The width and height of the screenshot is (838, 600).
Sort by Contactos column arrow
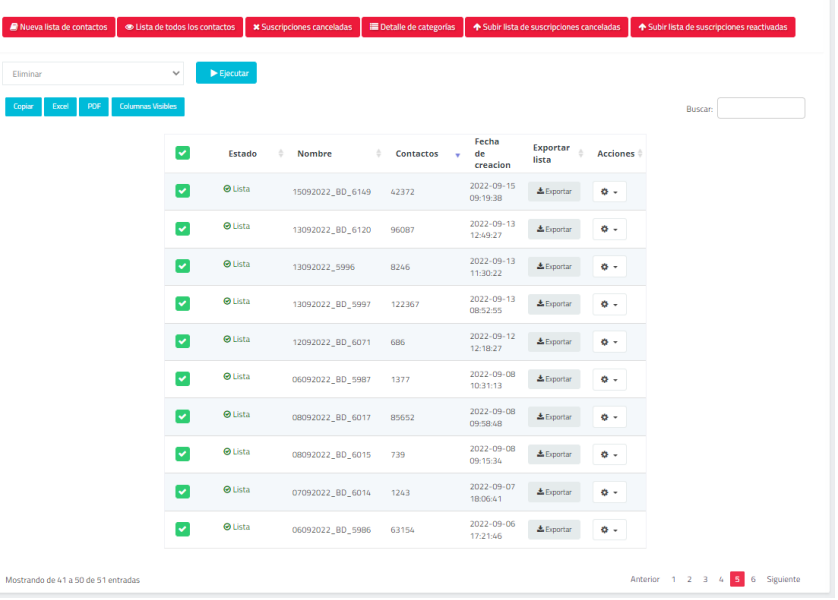click(x=457, y=155)
